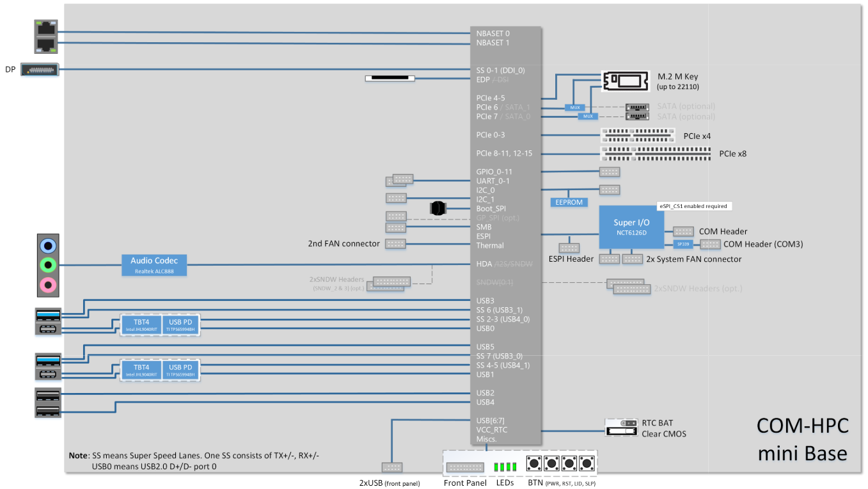Select the 2nd FAN connector header
The height and width of the screenshot is (489, 868).
coord(395,244)
